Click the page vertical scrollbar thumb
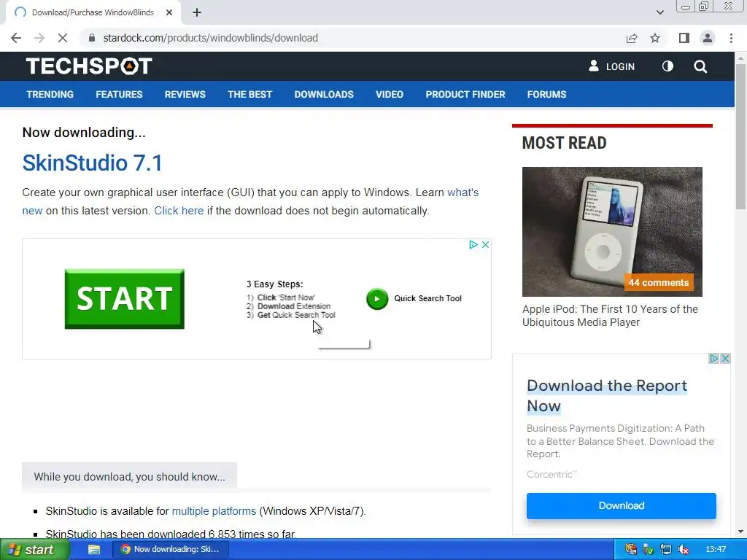747x560 pixels. tap(740, 136)
